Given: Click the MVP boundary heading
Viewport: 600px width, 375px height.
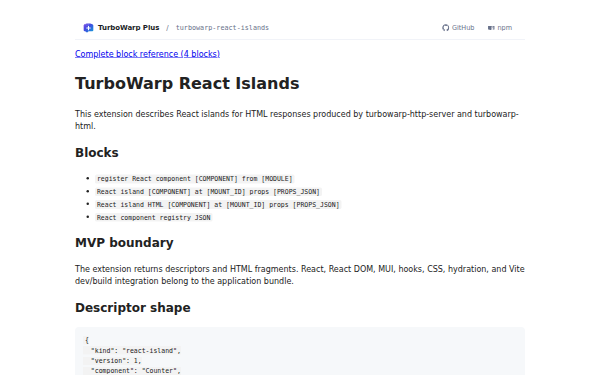Looking at the screenshot, I should coord(124,243).
